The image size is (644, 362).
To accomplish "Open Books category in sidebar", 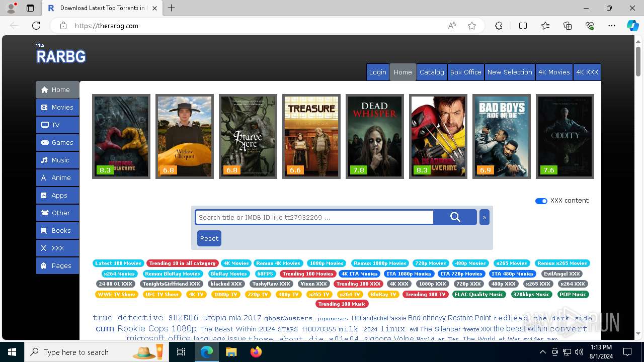I will point(57,230).
